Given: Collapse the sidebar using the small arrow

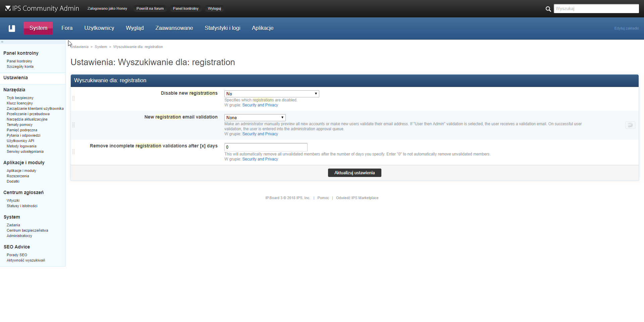Looking at the screenshot, I should click(x=2, y=42).
